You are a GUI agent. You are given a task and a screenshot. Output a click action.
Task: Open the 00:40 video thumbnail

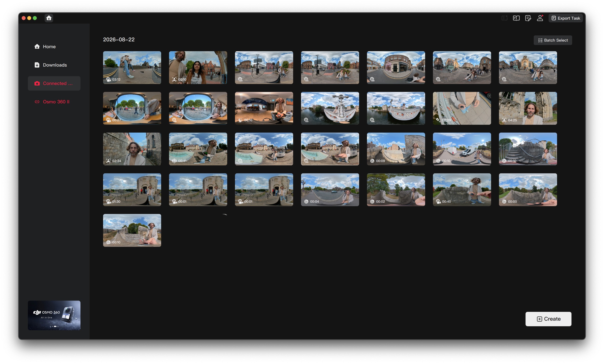[x=461, y=189]
